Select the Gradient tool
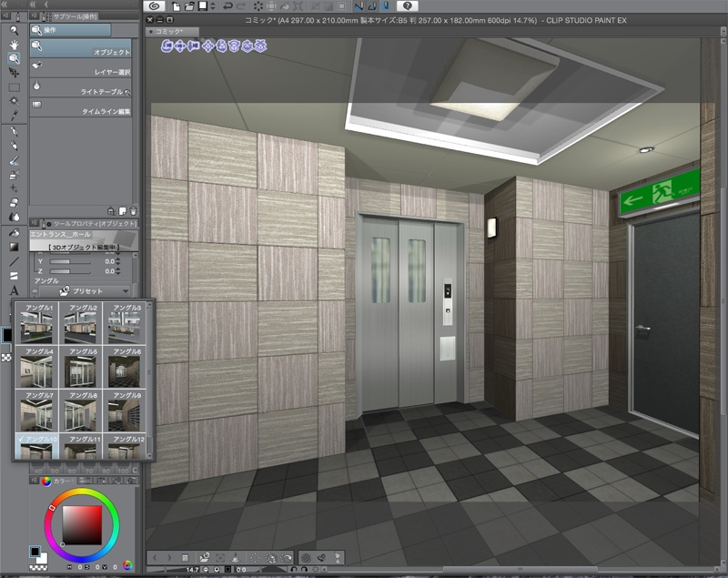This screenshot has width=728, height=578. pyautogui.click(x=15, y=247)
